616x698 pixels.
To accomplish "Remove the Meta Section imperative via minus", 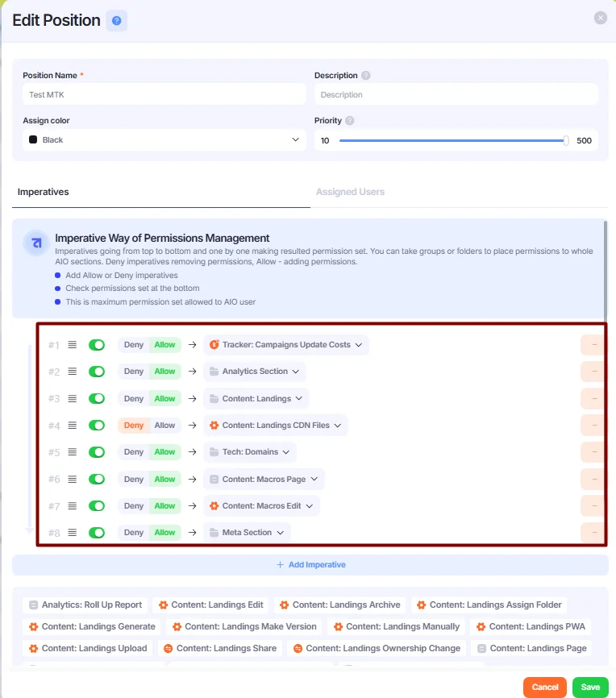I will 593,533.
